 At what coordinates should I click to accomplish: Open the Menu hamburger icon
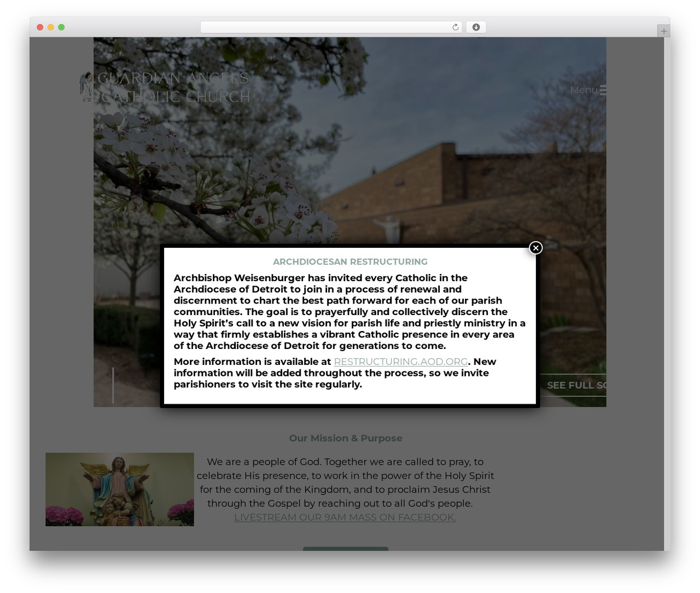click(x=603, y=90)
